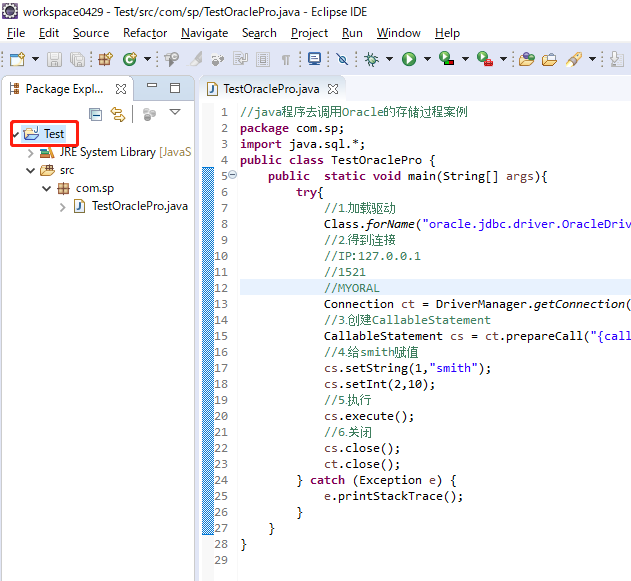631x581 pixels.
Task: Open the Window menu
Action: click(x=398, y=33)
